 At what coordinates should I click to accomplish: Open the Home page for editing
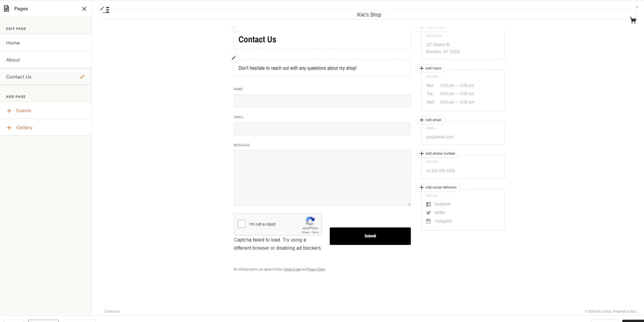click(x=13, y=43)
